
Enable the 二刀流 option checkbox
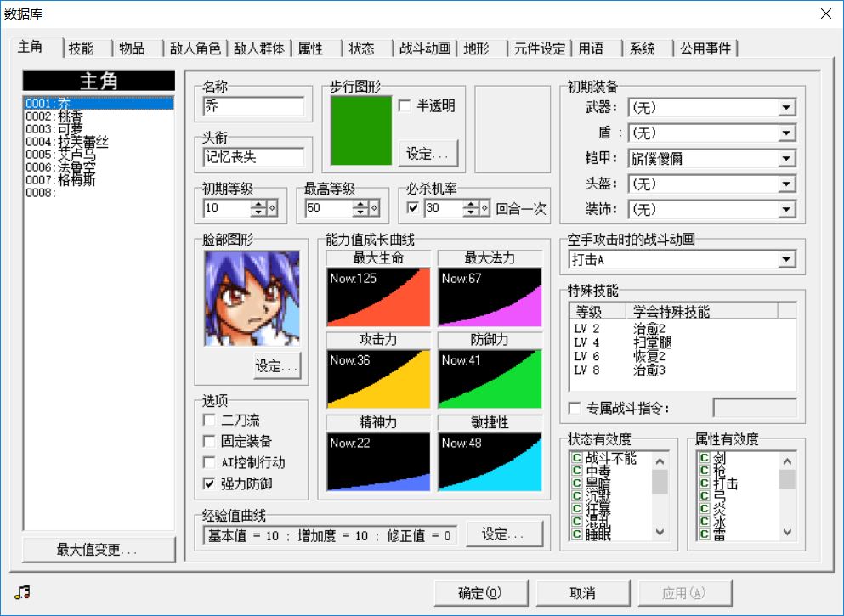coord(209,421)
